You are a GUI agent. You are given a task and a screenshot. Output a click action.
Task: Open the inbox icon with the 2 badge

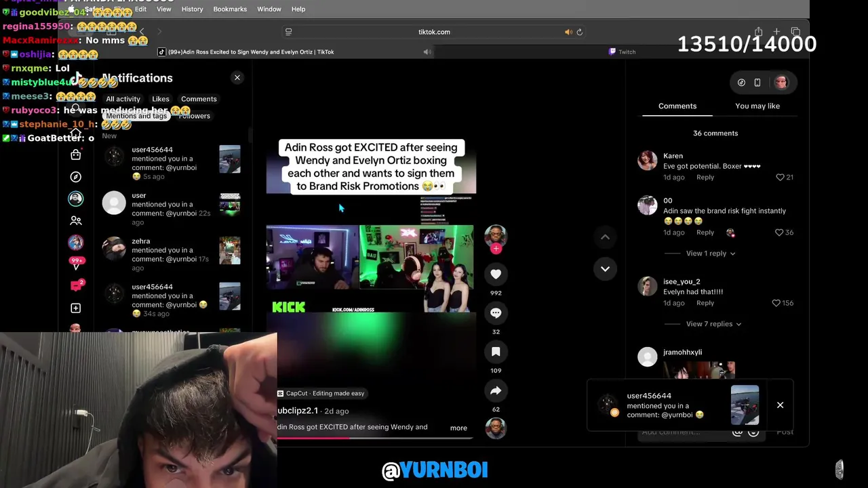(x=76, y=285)
